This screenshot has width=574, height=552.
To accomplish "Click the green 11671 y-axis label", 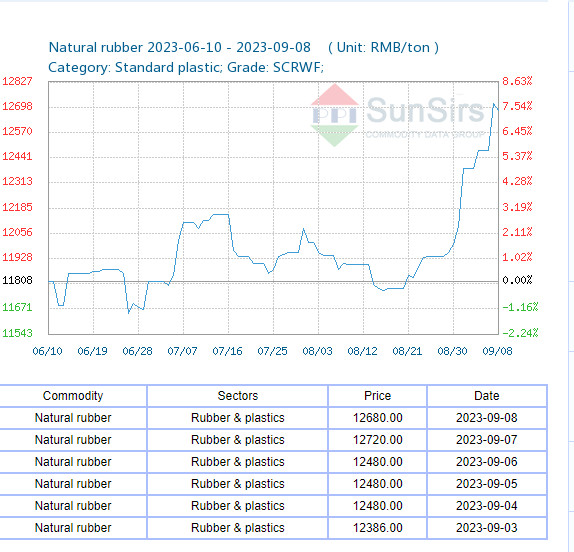I will (x=17, y=307).
